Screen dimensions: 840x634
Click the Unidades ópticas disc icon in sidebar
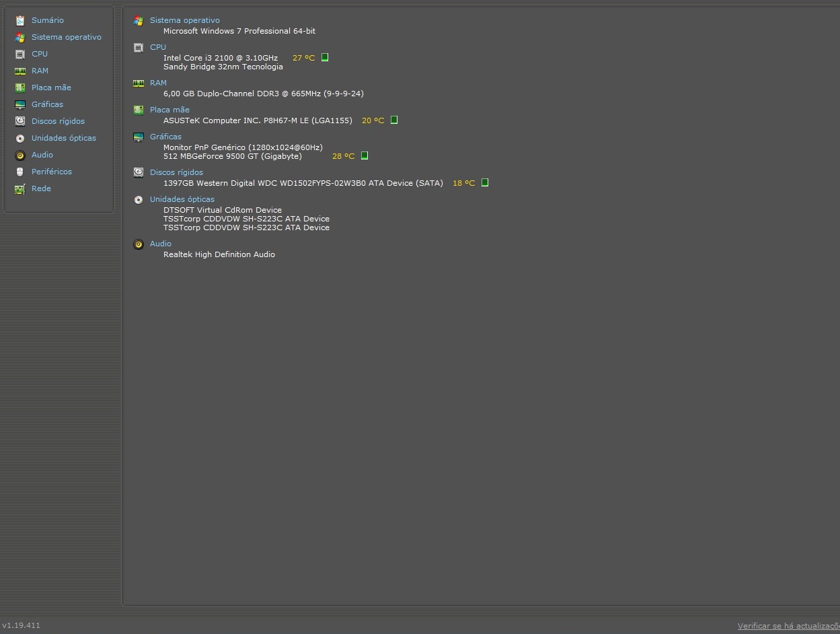[x=20, y=138]
